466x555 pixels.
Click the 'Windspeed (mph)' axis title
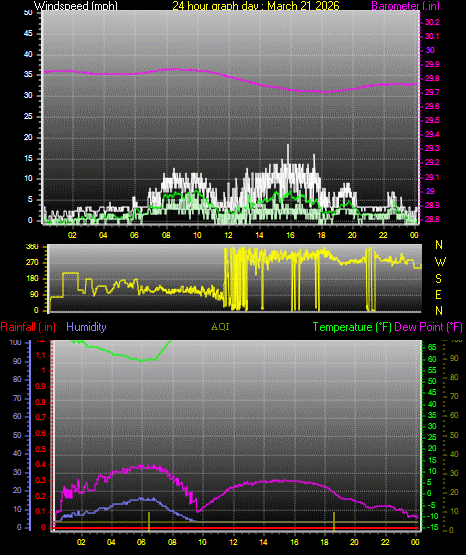pyautogui.click(x=76, y=6)
